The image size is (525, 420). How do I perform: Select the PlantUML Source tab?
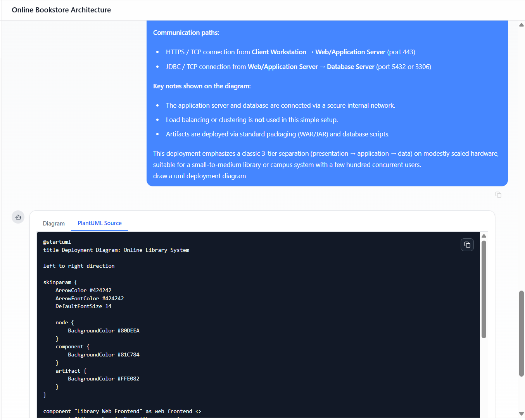(x=100, y=223)
